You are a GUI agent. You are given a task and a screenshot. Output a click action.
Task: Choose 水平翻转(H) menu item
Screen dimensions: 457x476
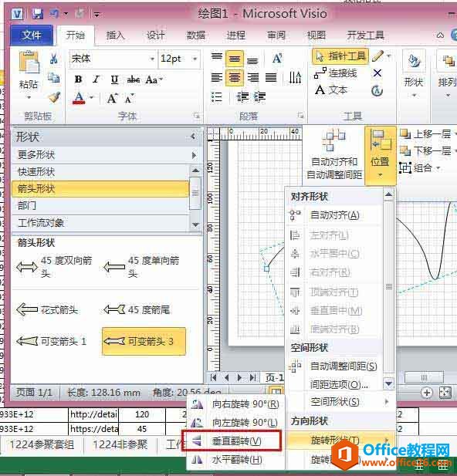(x=235, y=460)
